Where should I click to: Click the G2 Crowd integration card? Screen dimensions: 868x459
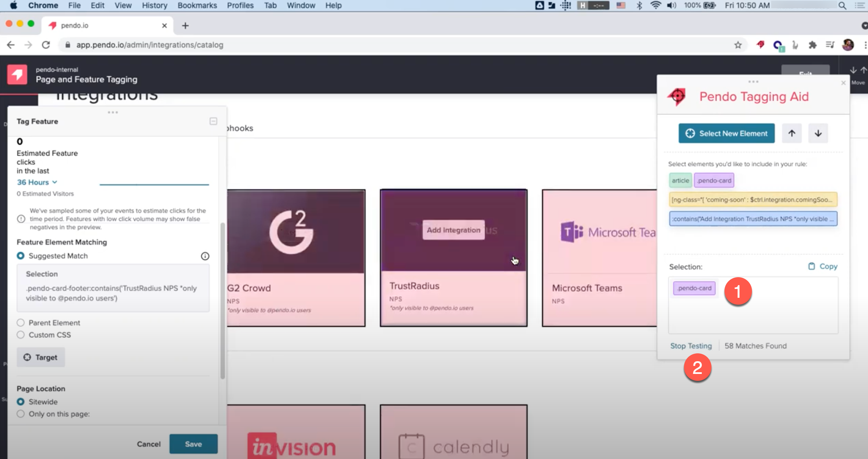[x=296, y=258]
